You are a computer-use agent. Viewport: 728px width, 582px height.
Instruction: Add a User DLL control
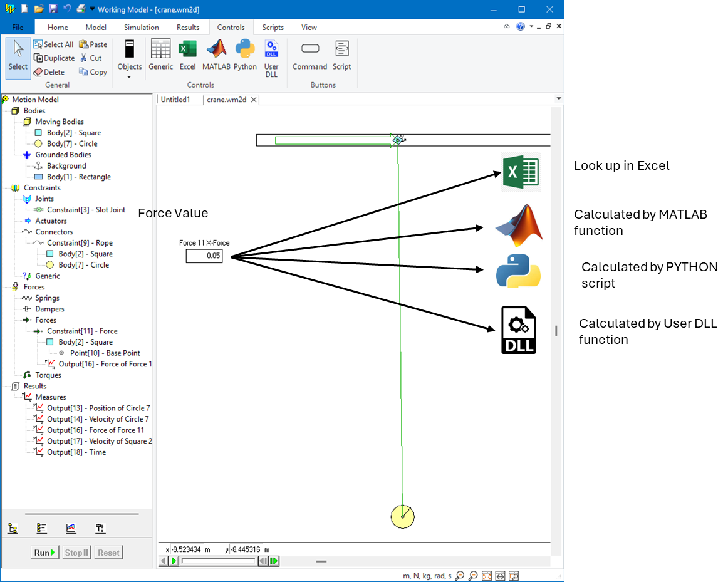pos(272,58)
